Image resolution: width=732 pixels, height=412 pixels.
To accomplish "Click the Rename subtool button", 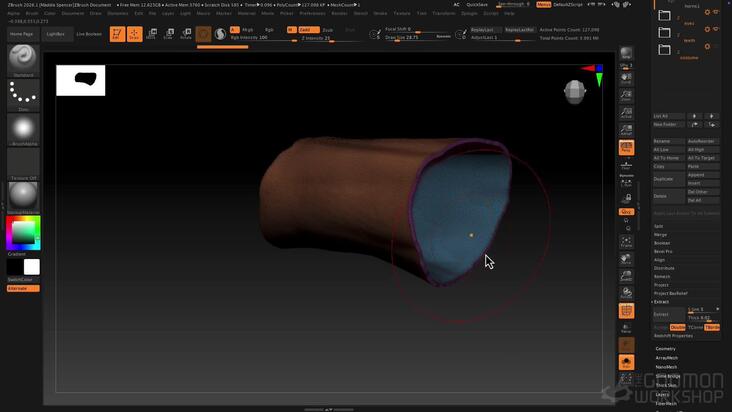I will tap(668, 141).
